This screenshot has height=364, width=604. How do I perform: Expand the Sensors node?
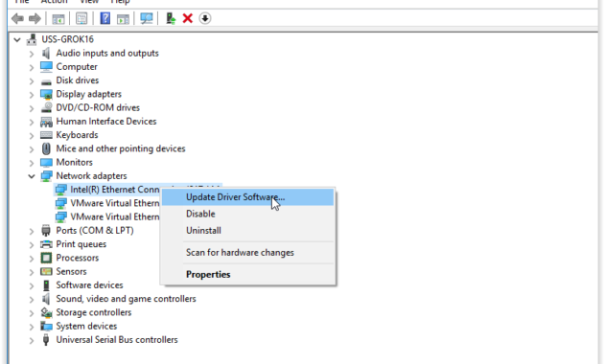[x=32, y=272]
